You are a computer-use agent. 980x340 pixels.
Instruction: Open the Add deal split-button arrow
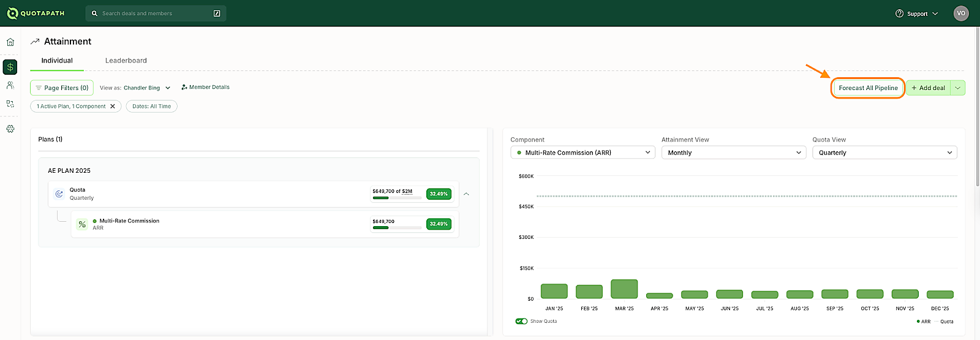pos(958,88)
